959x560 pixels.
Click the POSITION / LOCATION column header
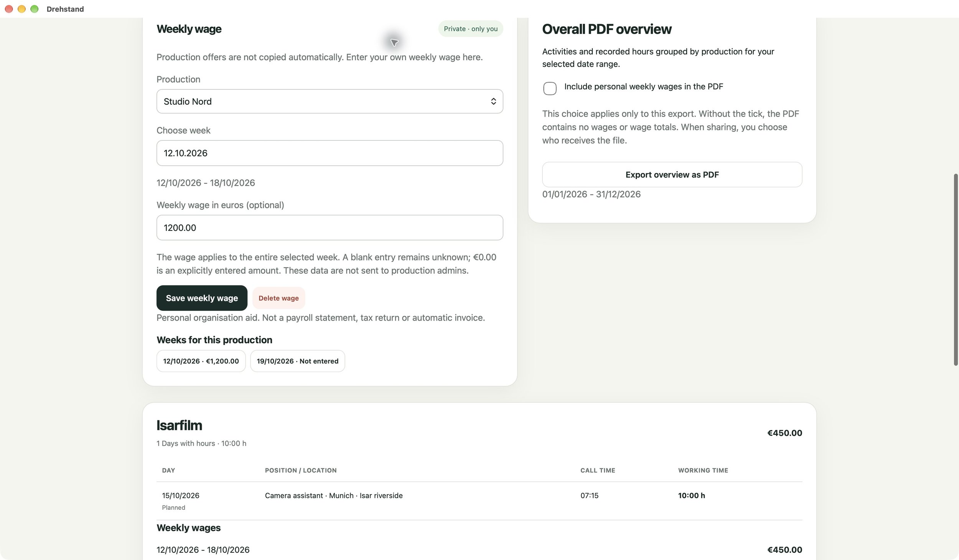click(x=301, y=470)
